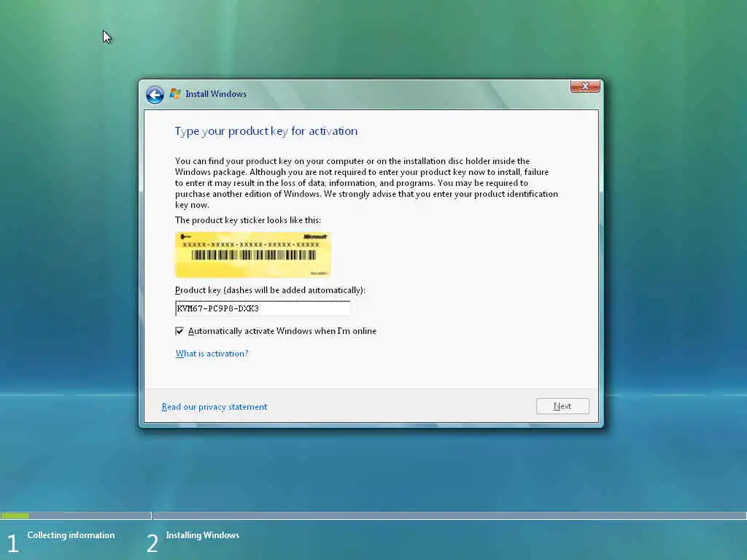The image size is (747, 560).
Task: Click 'The product key sticker looks like this:' text
Action: (x=248, y=220)
